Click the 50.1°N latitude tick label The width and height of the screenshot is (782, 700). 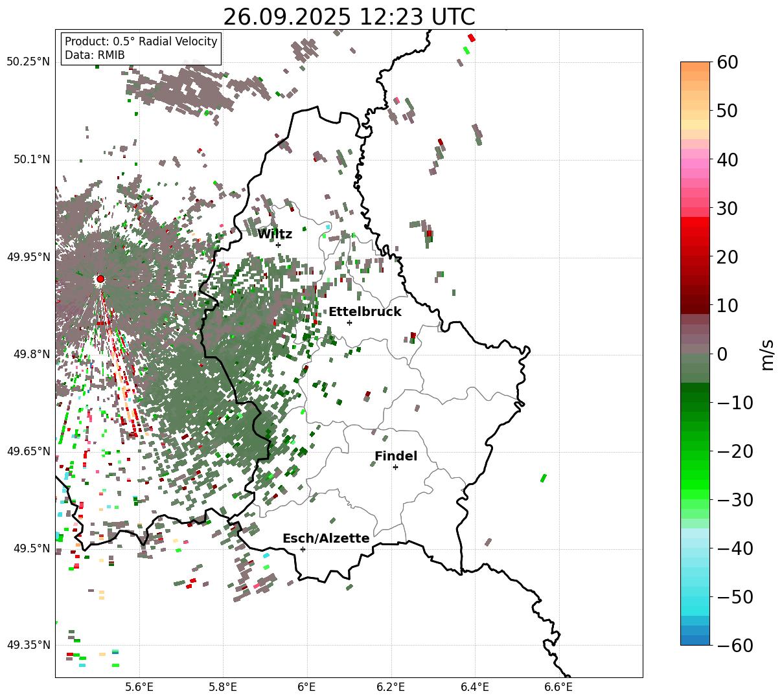pyautogui.click(x=31, y=159)
